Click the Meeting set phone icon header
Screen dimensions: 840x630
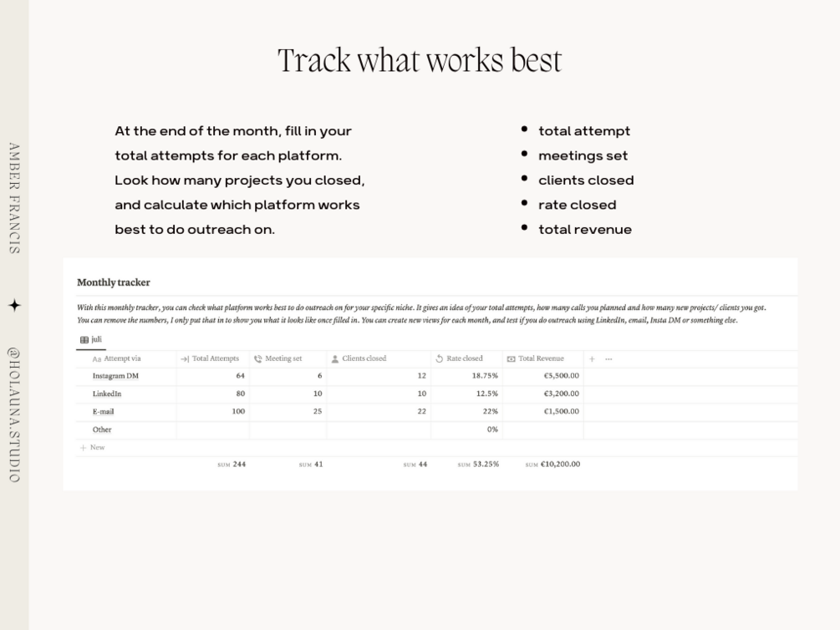click(258, 359)
